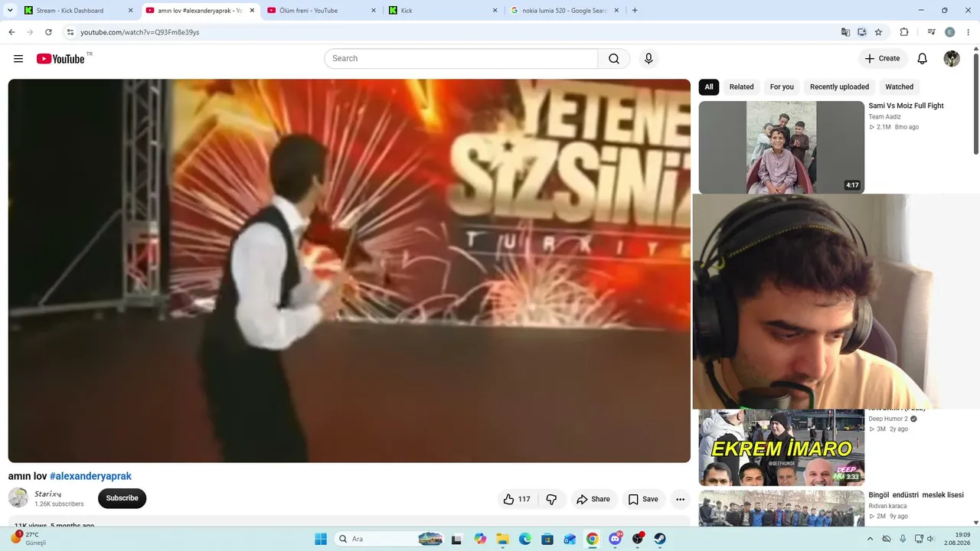Open OBS Studio from the taskbar
Viewport: 980px width, 551px height.
coord(637,539)
